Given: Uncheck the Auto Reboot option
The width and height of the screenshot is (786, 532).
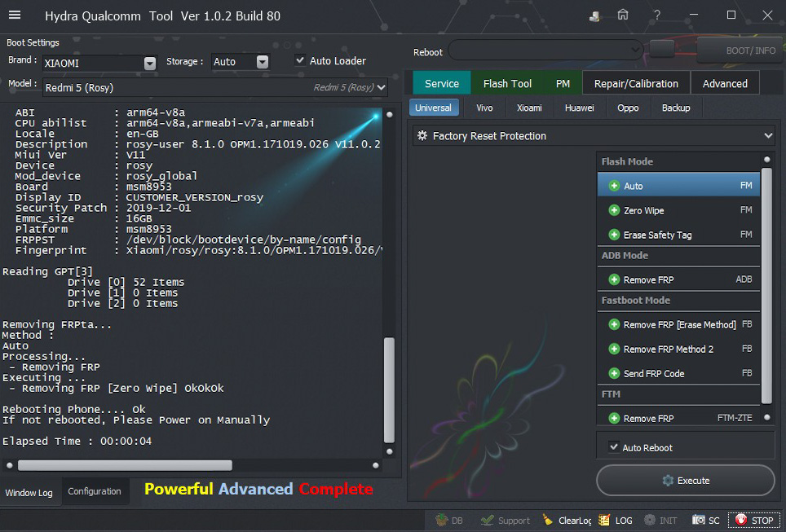Looking at the screenshot, I should point(614,447).
